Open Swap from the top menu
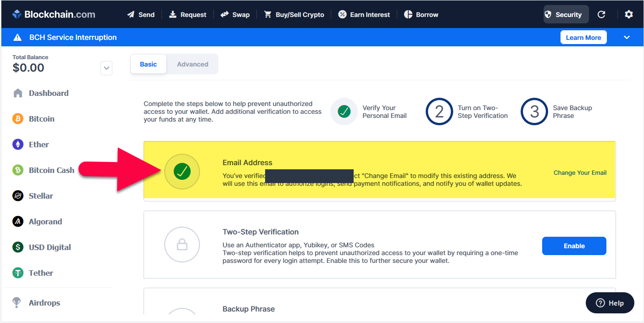The height and width of the screenshot is (323, 644). point(235,14)
